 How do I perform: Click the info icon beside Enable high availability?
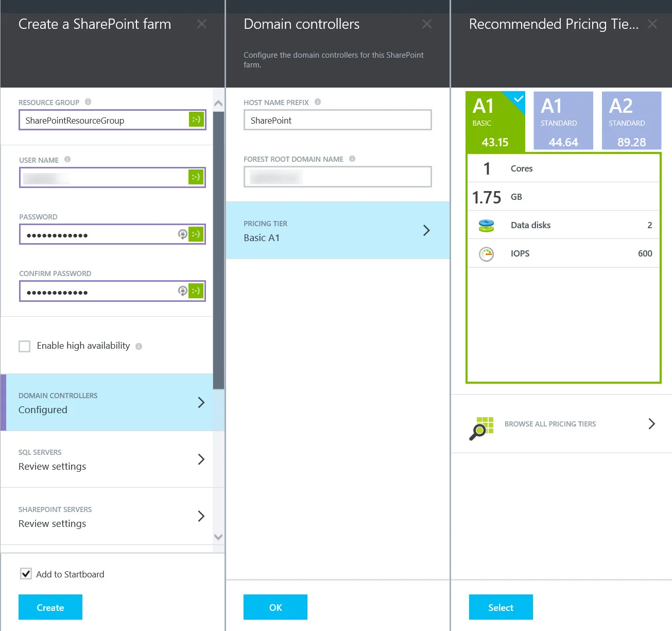click(139, 346)
